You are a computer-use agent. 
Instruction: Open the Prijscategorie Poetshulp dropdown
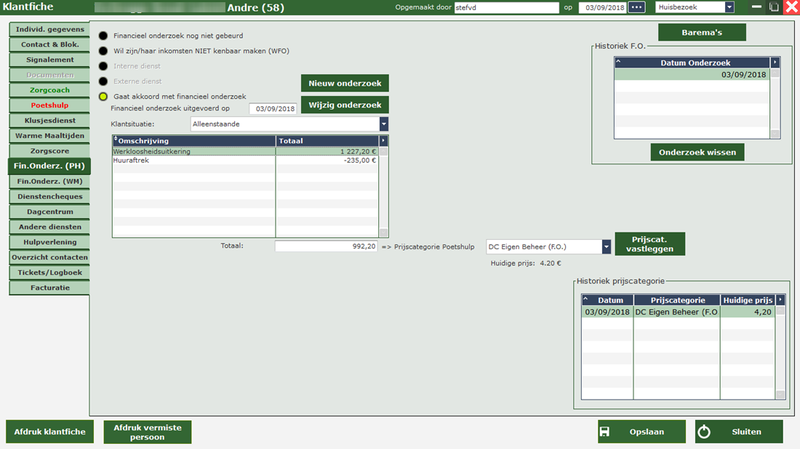[606, 246]
